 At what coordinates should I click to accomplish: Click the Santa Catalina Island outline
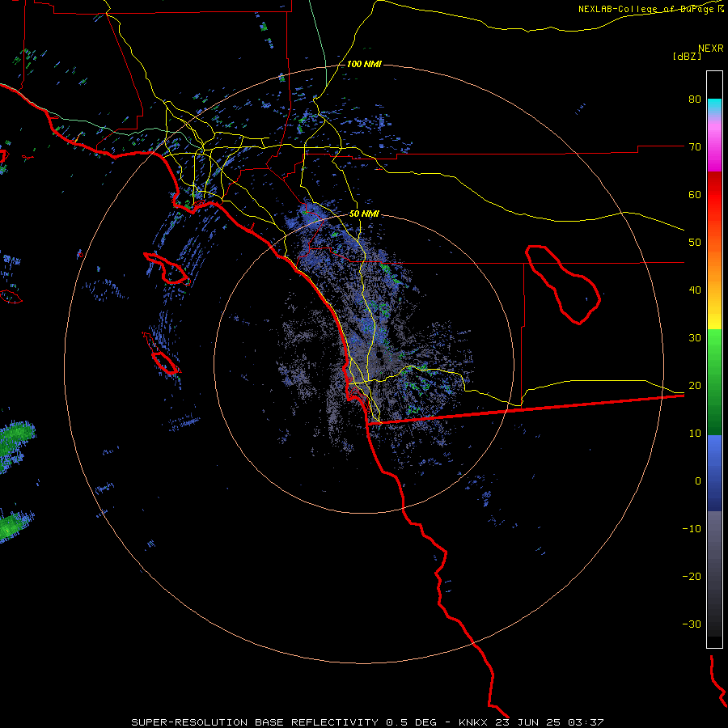pos(167,269)
